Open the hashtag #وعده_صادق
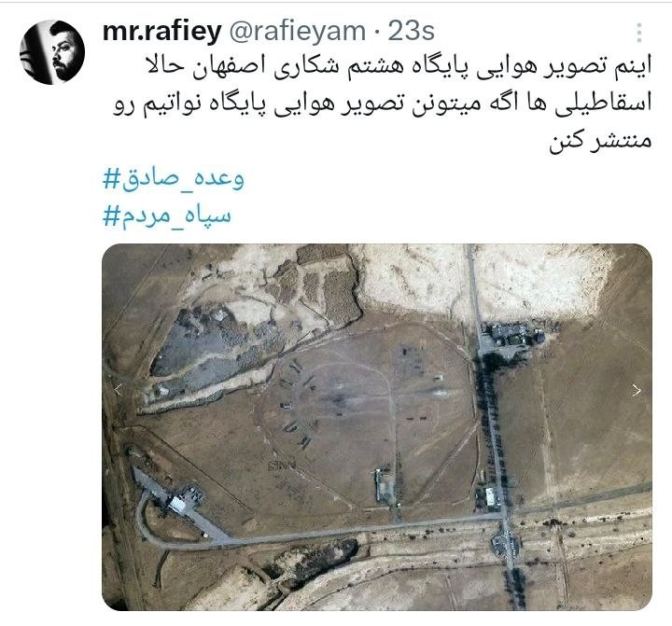This screenshot has height=626, width=672. click(x=174, y=179)
